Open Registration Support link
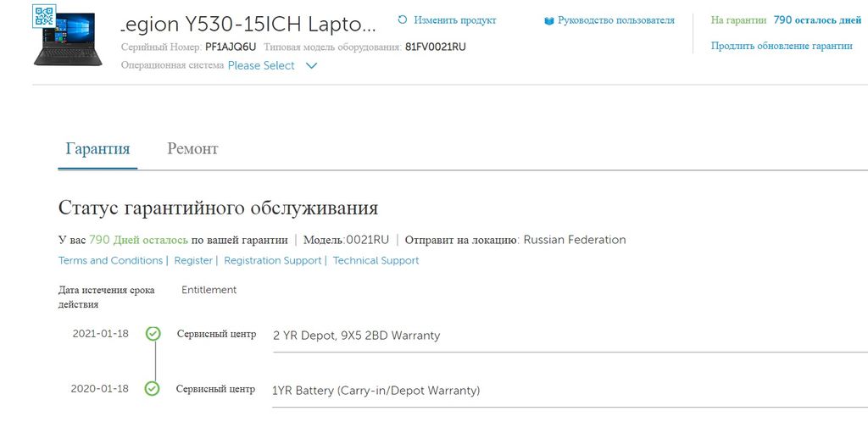Screen dimensions: 868x422 (272, 261)
